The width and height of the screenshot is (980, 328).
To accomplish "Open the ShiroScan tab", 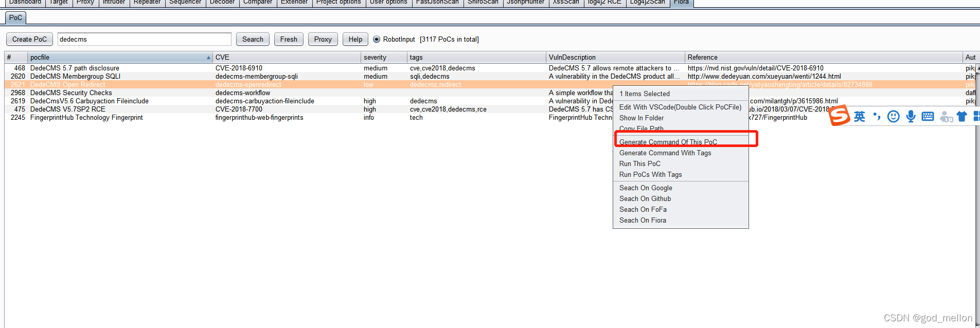I will (483, 3).
